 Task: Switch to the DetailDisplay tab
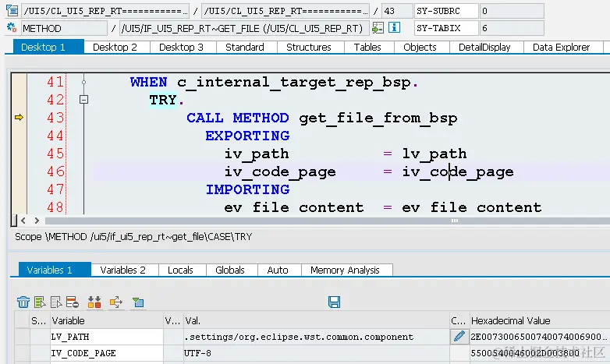tap(484, 47)
